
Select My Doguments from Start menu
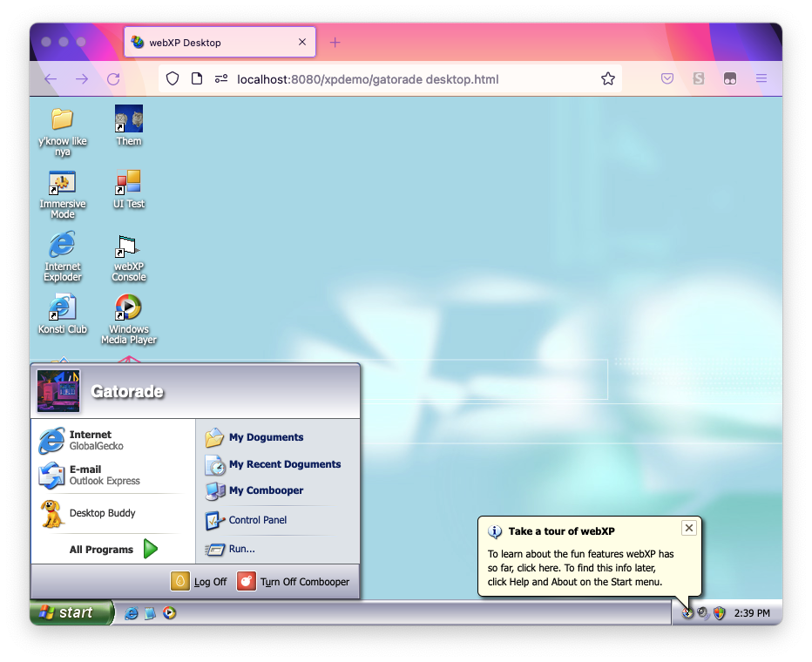click(x=266, y=437)
